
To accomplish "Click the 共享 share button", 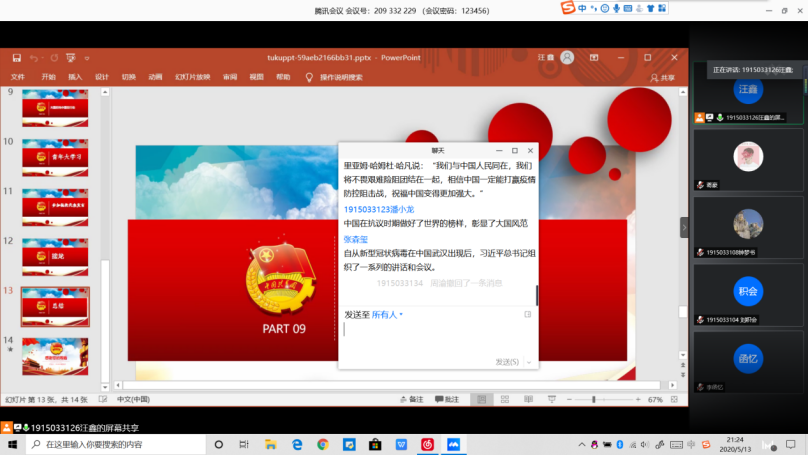I will click(x=662, y=78).
